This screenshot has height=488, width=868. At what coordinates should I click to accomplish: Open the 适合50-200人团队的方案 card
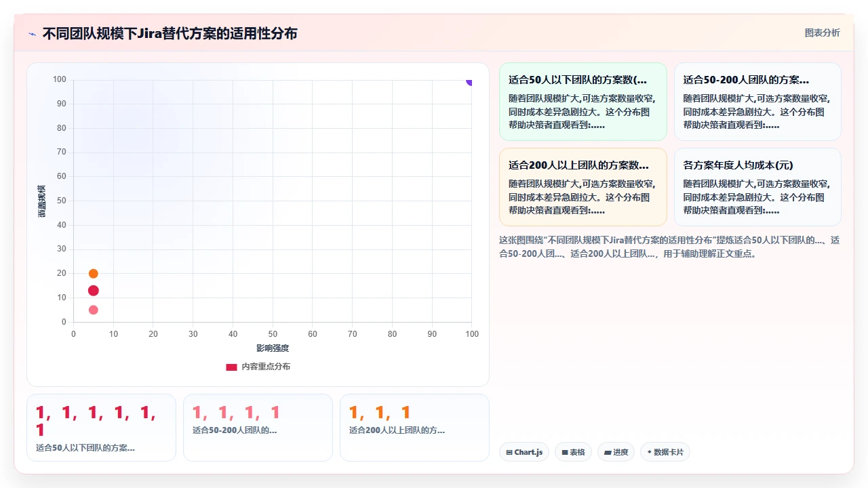coord(757,102)
